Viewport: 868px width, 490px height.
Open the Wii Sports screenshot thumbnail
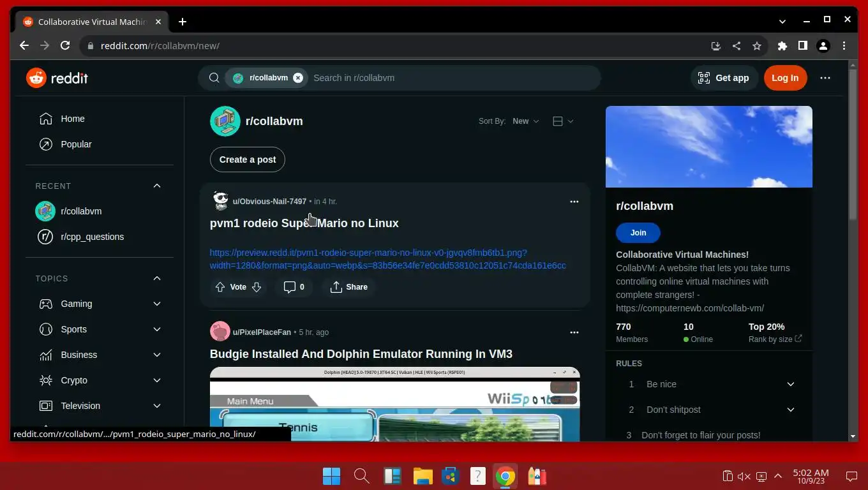tap(395, 404)
